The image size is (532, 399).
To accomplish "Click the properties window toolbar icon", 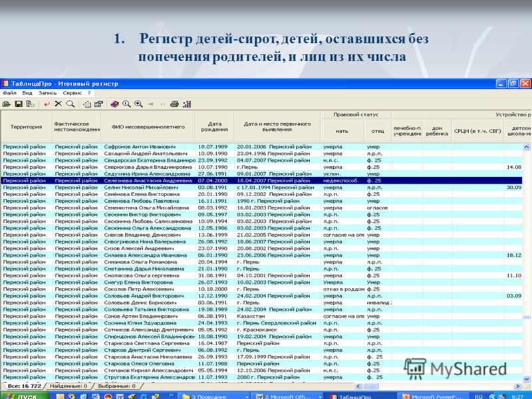I will pyautogui.click(x=98, y=104).
